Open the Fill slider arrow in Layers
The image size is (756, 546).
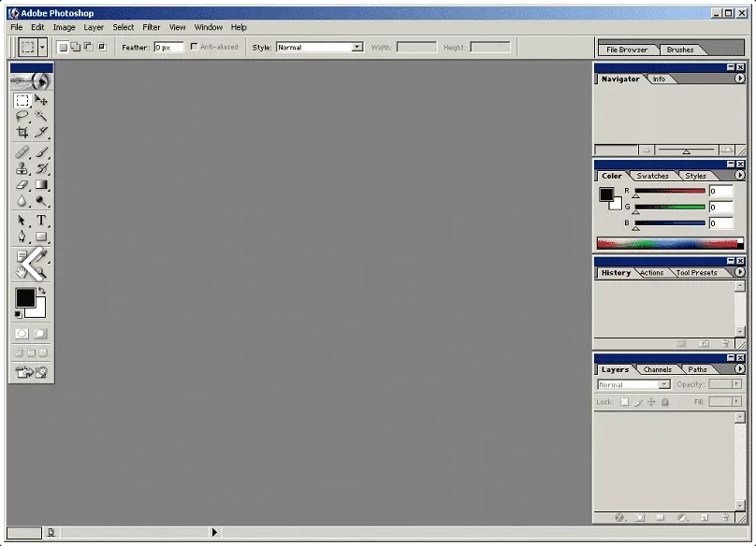point(736,401)
